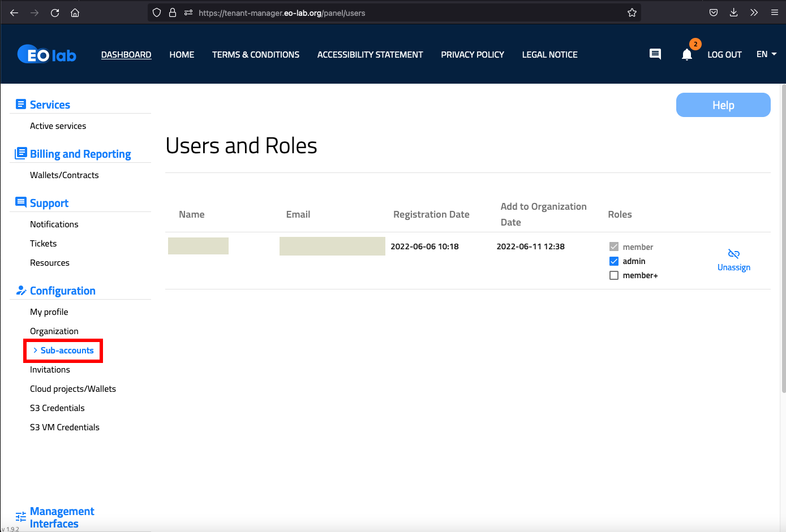The height and width of the screenshot is (532, 786).
Task: Bookmark this page with star icon
Action: coord(632,12)
